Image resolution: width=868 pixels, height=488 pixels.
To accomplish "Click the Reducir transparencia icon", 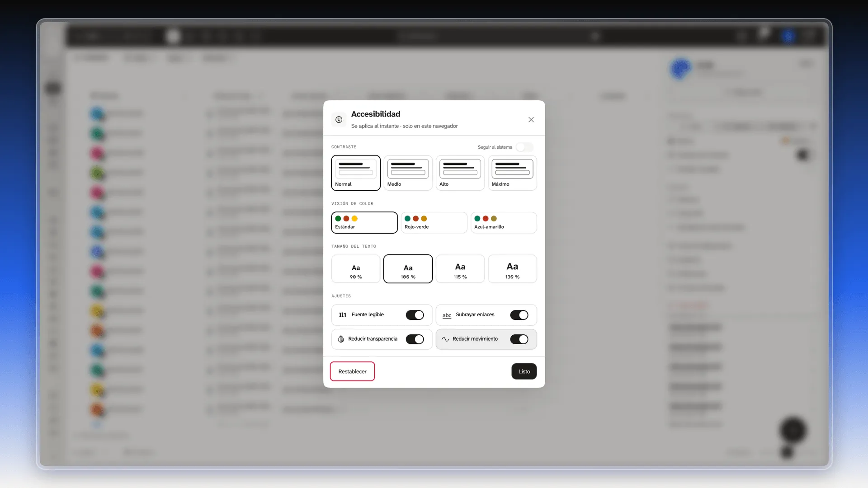I will (x=341, y=339).
